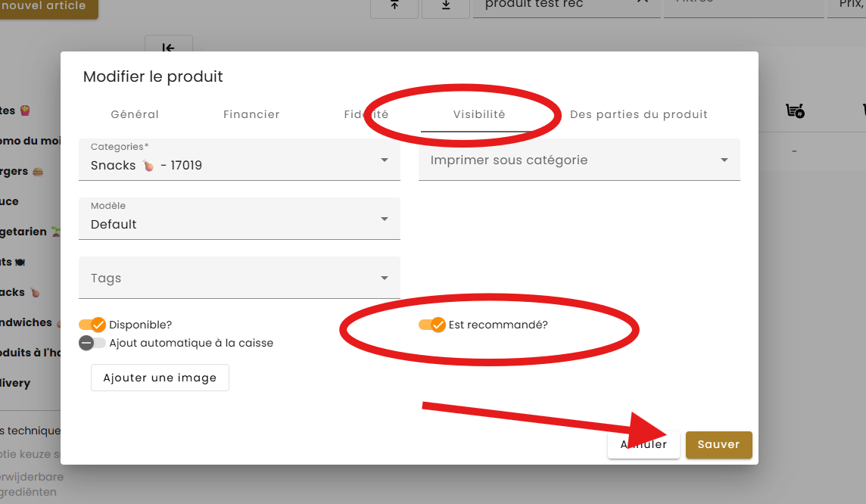Screen dimensions: 866x504
Task: Expand the Tags dropdown
Action: coord(239,278)
